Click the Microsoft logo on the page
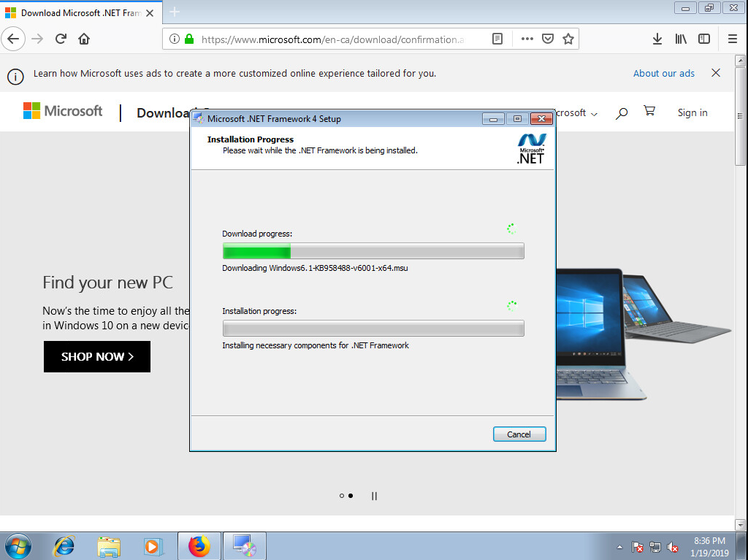Image resolution: width=748 pixels, height=560 pixels. coord(63,111)
